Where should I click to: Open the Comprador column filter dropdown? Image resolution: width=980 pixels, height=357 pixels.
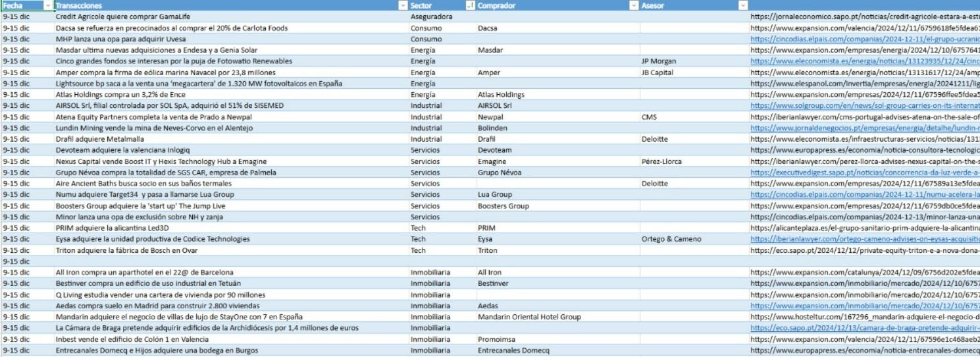[x=634, y=5]
